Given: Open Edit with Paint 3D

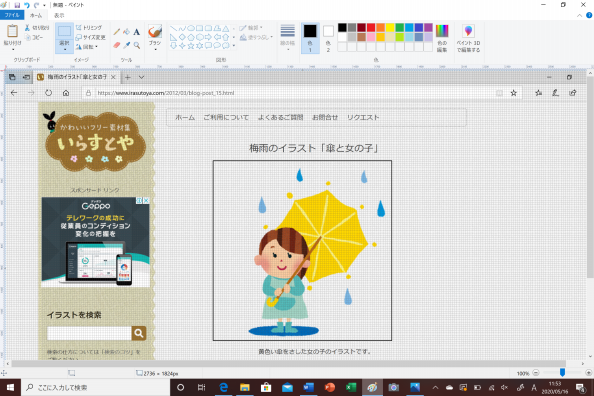Looking at the screenshot, I should click(468, 38).
